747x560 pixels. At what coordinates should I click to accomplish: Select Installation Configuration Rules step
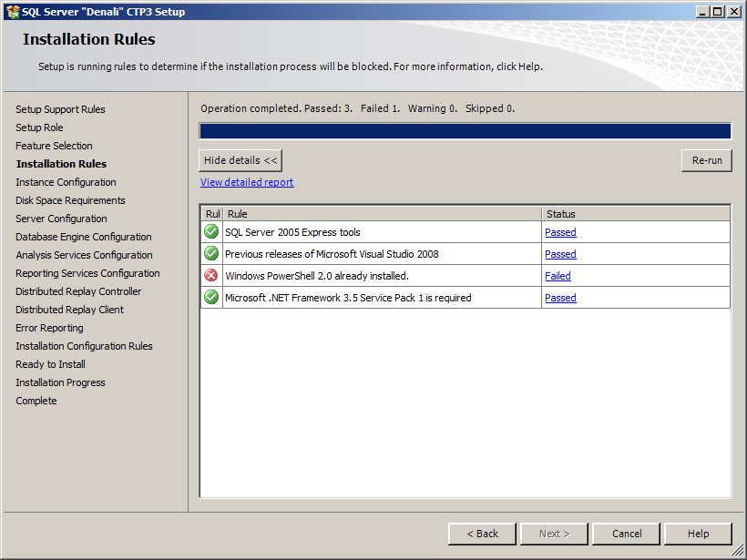[84, 346]
